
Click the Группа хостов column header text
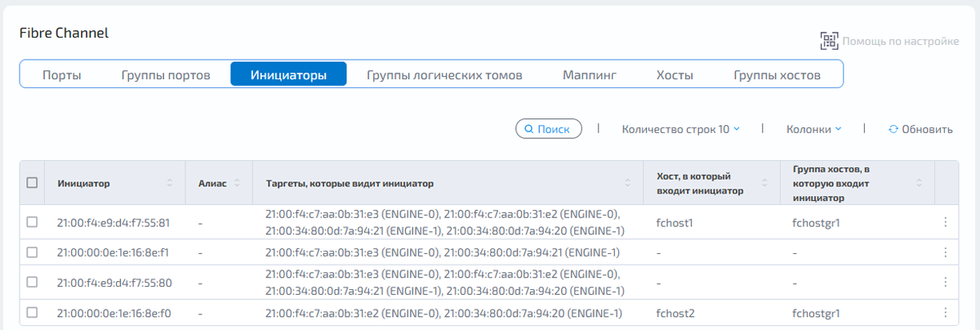point(833,183)
